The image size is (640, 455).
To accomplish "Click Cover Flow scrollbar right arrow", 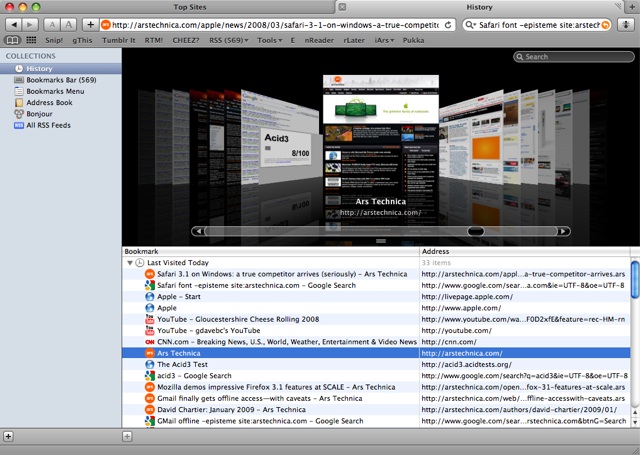I will 563,231.
